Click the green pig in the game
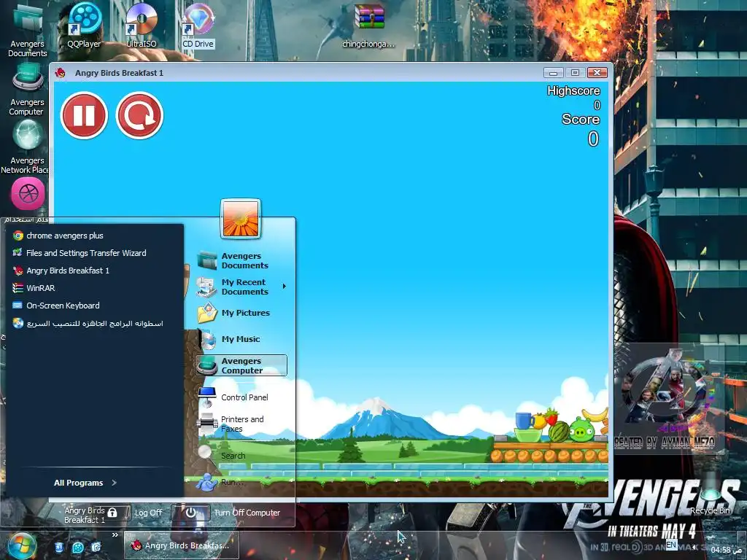This screenshot has height=560, width=747. point(581,430)
